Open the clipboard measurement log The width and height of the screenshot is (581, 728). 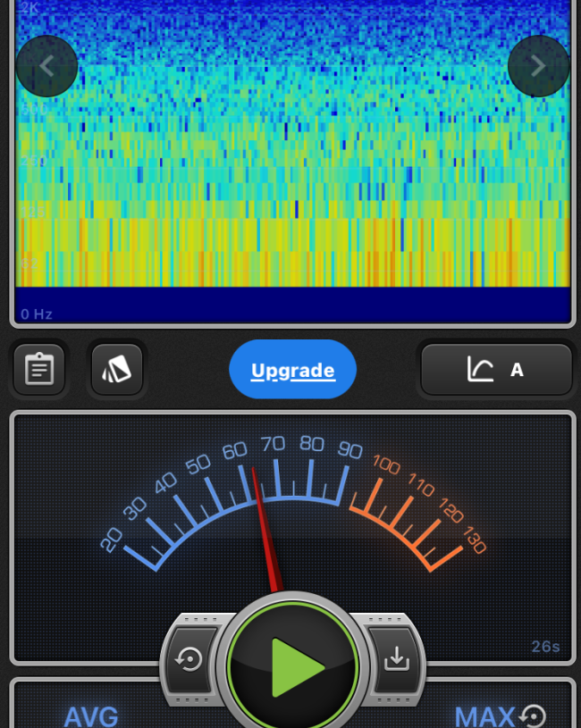[39, 369]
